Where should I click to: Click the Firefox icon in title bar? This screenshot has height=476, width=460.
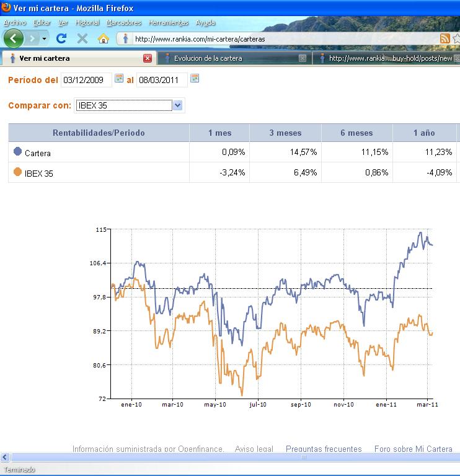click(x=6, y=7)
